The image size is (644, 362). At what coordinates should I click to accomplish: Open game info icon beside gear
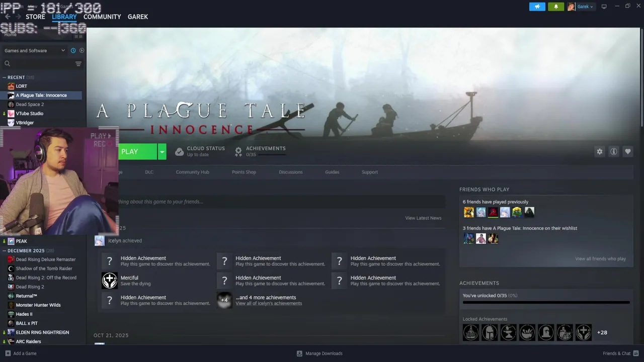[613, 151]
